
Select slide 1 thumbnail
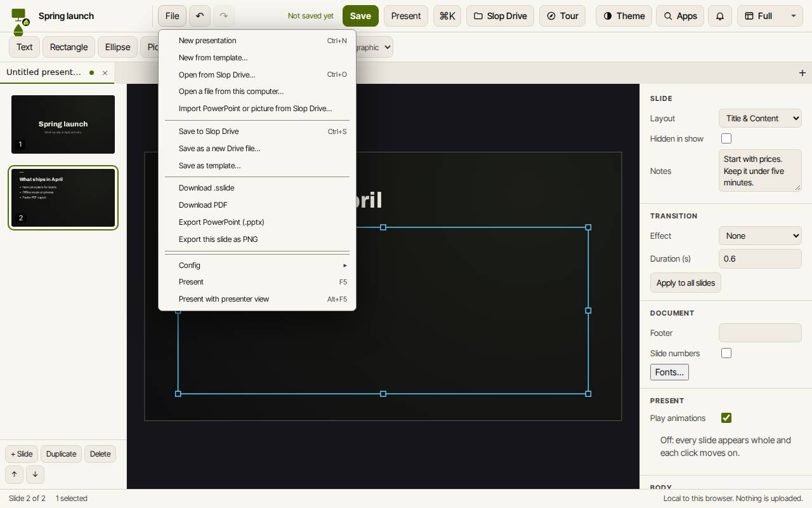(63, 124)
